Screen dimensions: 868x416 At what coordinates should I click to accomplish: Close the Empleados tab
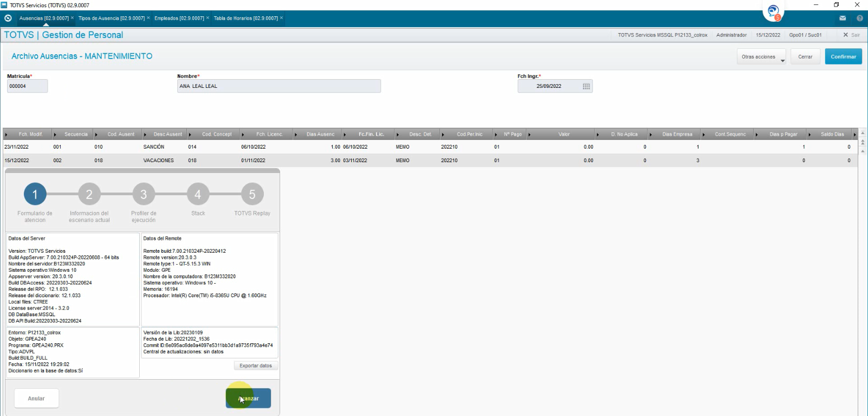pyautogui.click(x=208, y=18)
